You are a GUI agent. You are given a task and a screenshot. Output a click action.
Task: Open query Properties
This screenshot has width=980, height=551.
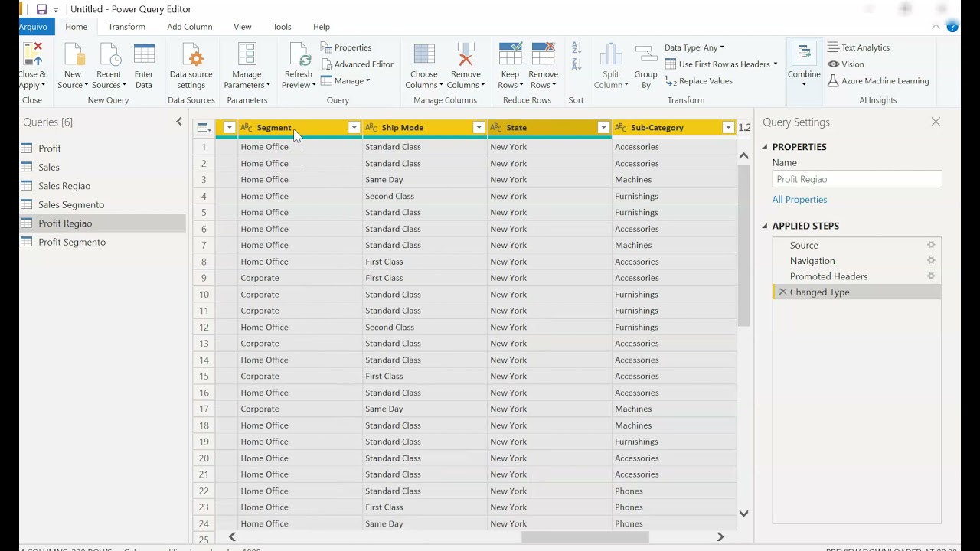(x=346, y=47)
